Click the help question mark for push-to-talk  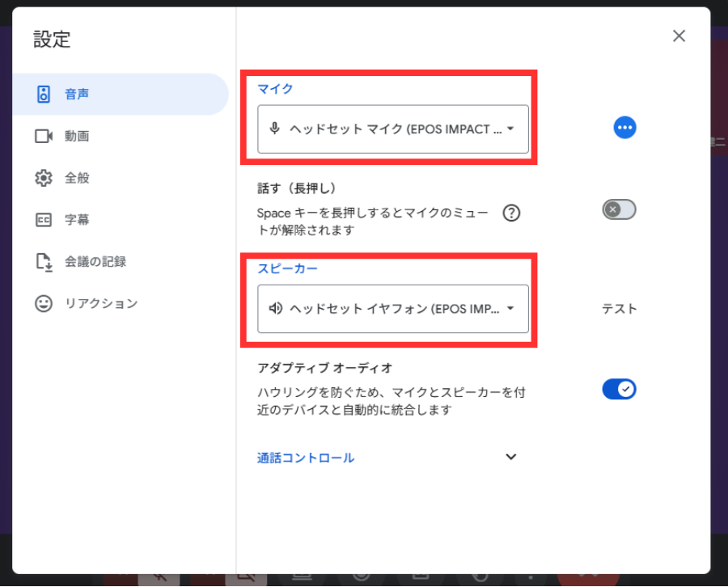[x=511, y=213]
